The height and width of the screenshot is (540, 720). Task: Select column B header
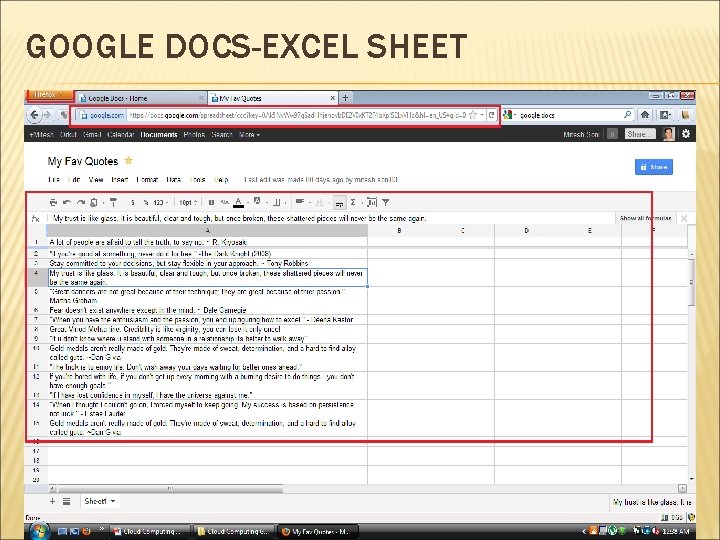pyautogui.click(x=399, y=230)
